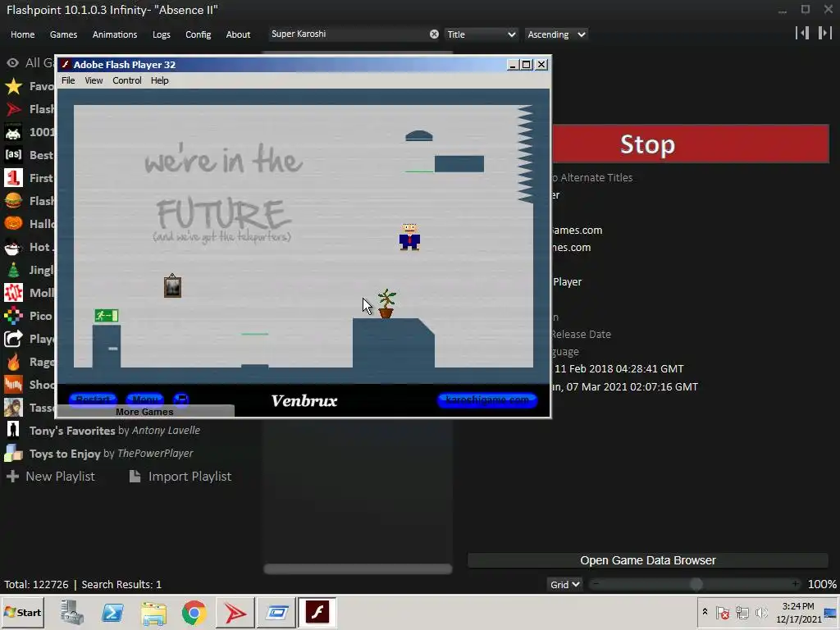This screenshot has width=840, height=630.
Task: Click the Flash red arrow playlist icon
Action: coord(13,109)
